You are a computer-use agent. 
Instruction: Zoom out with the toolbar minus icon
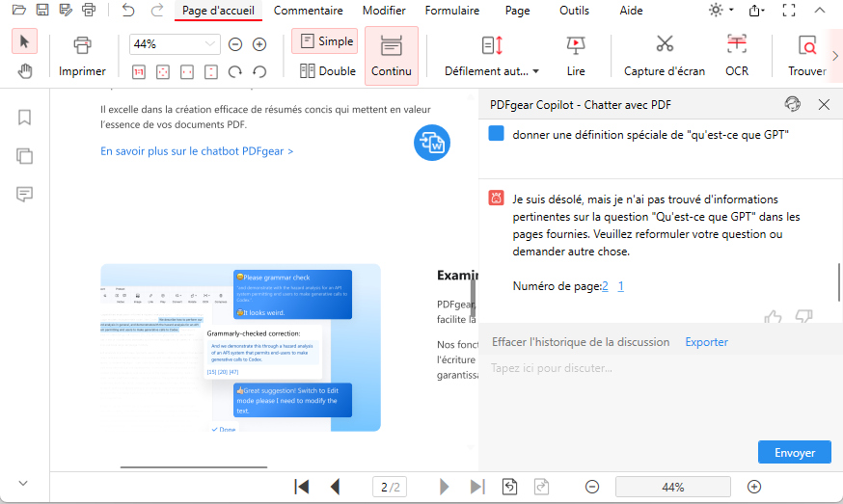(x=235, y=44)
